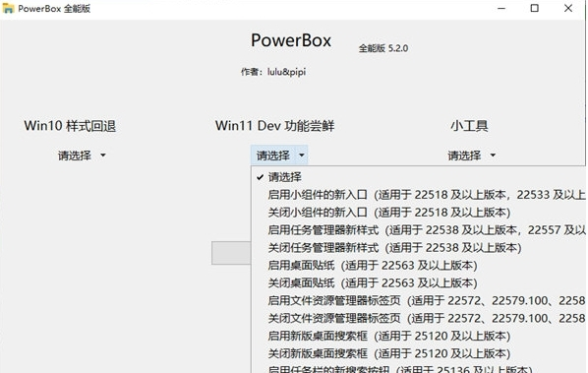588x373 pixels.
Task: Click the 全能版 5.2.0 version label
Action: [383, 48]
